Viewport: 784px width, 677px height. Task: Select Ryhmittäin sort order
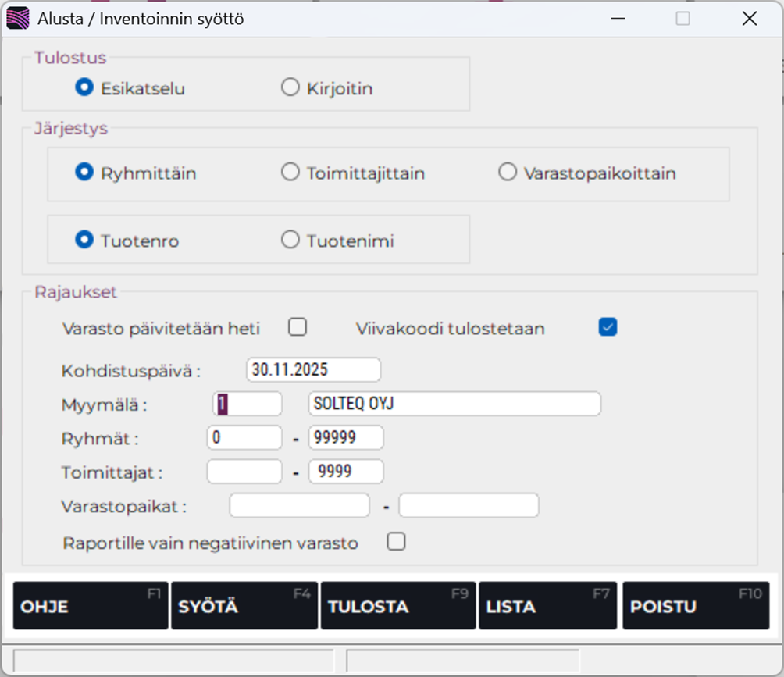point(84,173)
